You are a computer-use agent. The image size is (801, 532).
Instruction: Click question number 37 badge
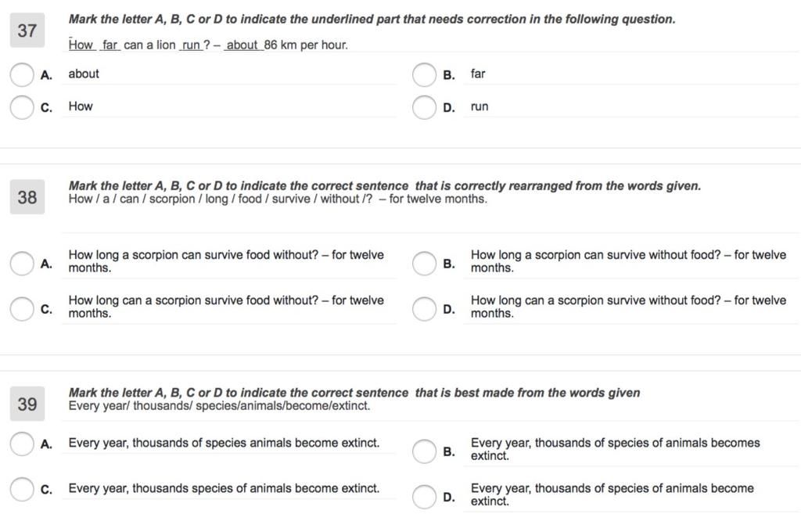pos(27,31)
